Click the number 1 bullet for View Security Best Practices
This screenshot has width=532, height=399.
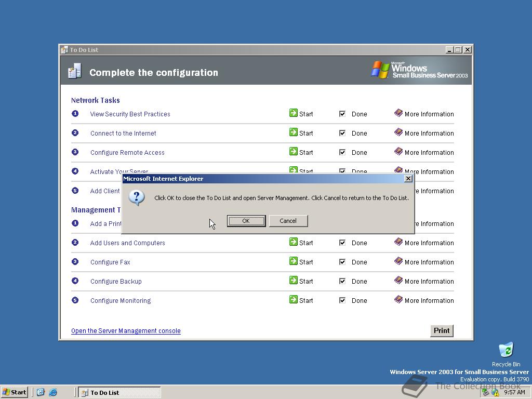[75, 113]
